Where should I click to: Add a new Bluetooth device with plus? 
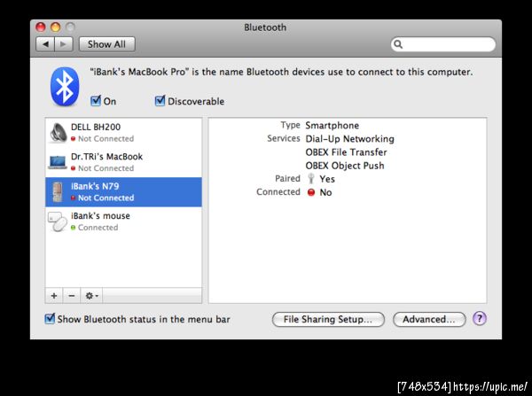pyautogui.click(x=54, y=296)
